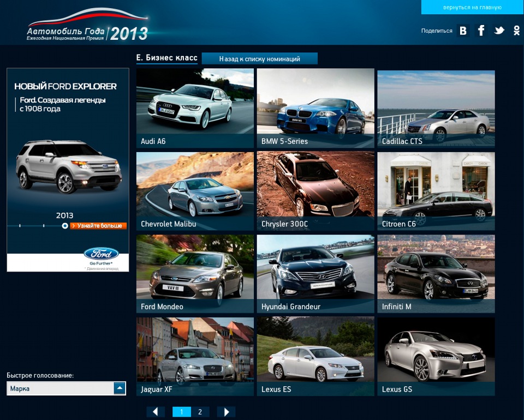Viewport: 524px width, 420px height.
Task: Share via the VKontakte icon
Action: [463, 31]
